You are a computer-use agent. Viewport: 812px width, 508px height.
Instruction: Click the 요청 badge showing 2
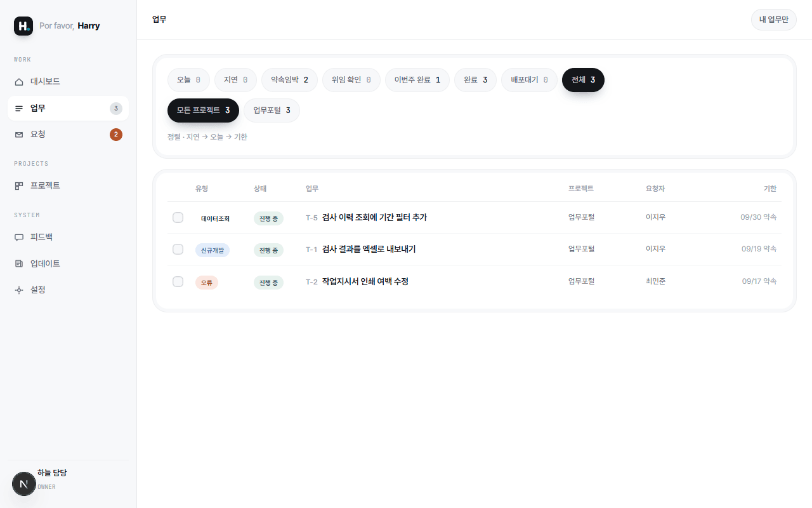coord(115,135)
